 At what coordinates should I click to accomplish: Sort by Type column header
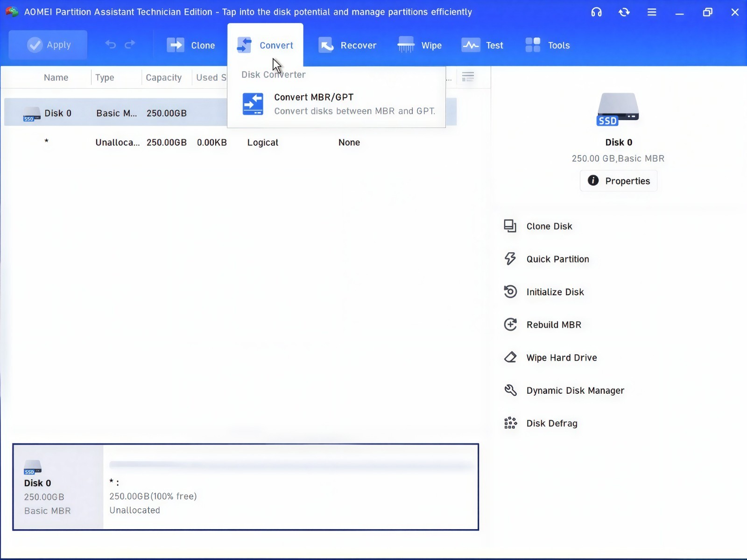coord(105,78)
